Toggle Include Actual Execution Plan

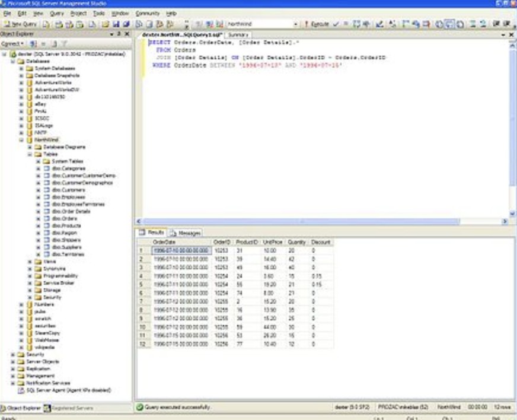point(406,24)
